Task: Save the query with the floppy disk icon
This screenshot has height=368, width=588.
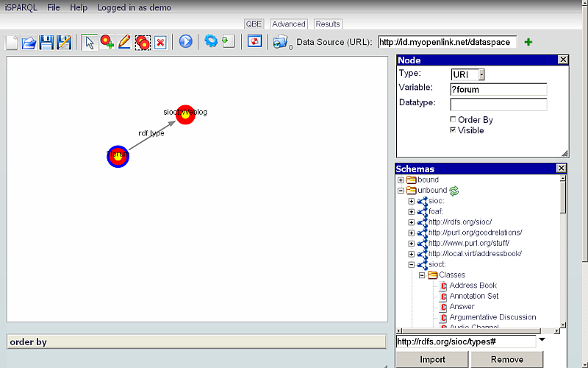Action: coord(46,42)
